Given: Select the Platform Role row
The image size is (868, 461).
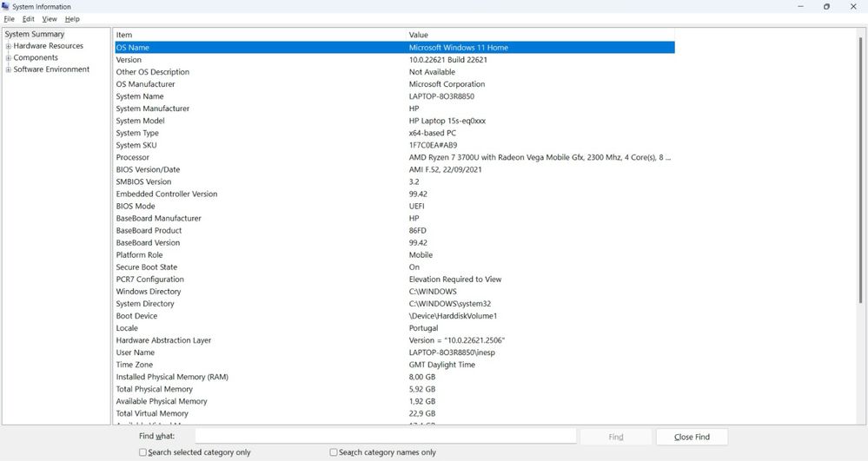Looking at the screenshot, I should click(x=394, y=254).
